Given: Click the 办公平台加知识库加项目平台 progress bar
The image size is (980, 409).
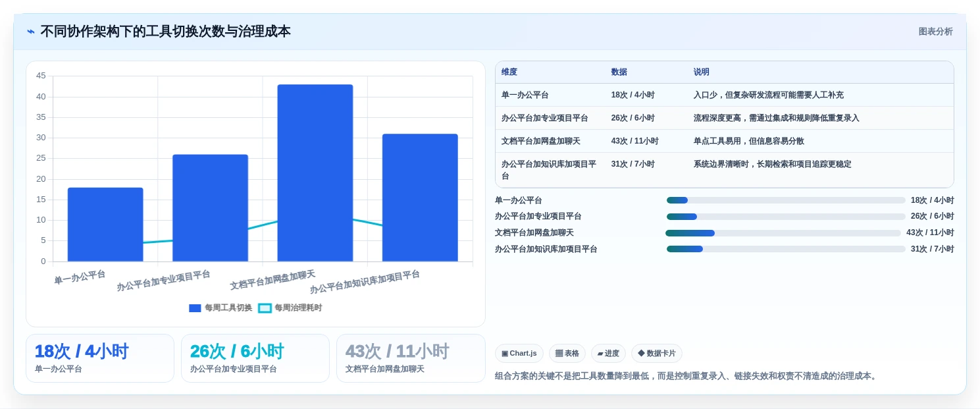Looking at the screenshot, I should (x=786, y=249).
